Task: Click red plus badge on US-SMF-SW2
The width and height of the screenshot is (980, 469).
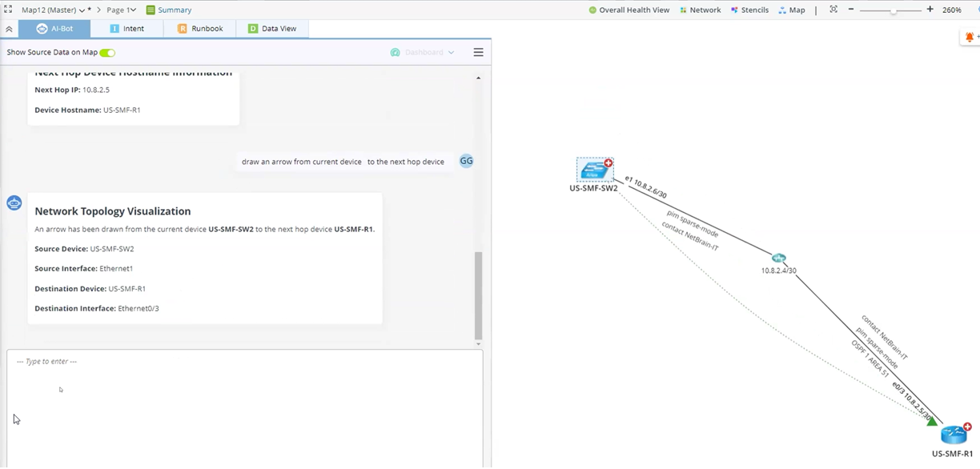Action: (608, 162)
